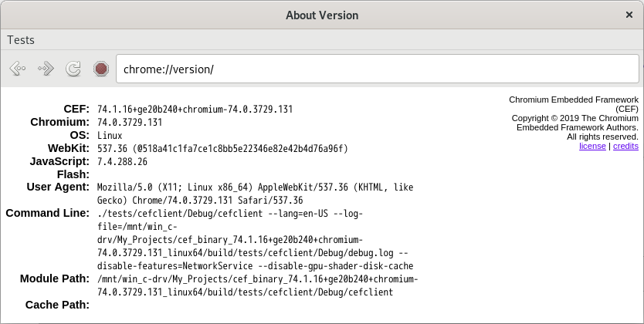Focus the chrome://version/ address field
The height and width of the screenshot is (324, 644).
point(378,69)
